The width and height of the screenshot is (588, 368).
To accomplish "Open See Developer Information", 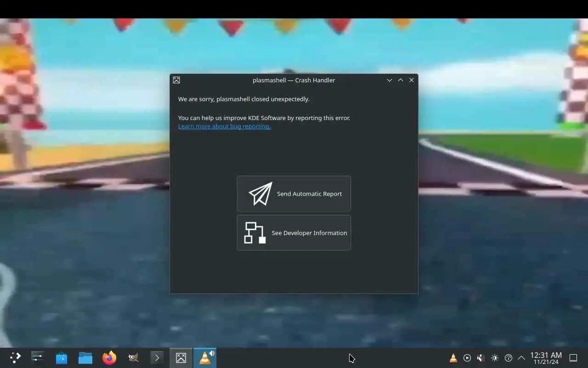I will click(294, 233).
